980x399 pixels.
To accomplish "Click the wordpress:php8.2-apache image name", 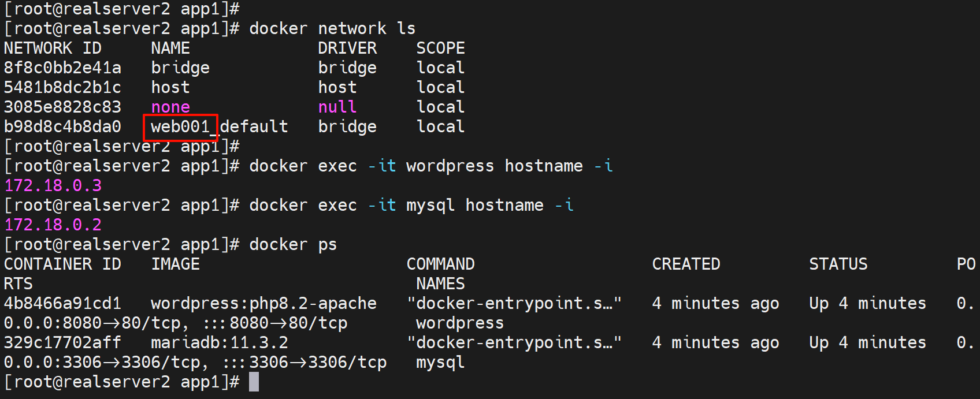I will [x=263, y=304].
